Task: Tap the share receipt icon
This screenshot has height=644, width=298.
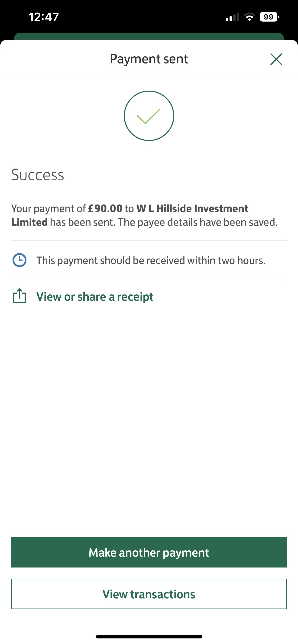Action: [x=19, y=296]
